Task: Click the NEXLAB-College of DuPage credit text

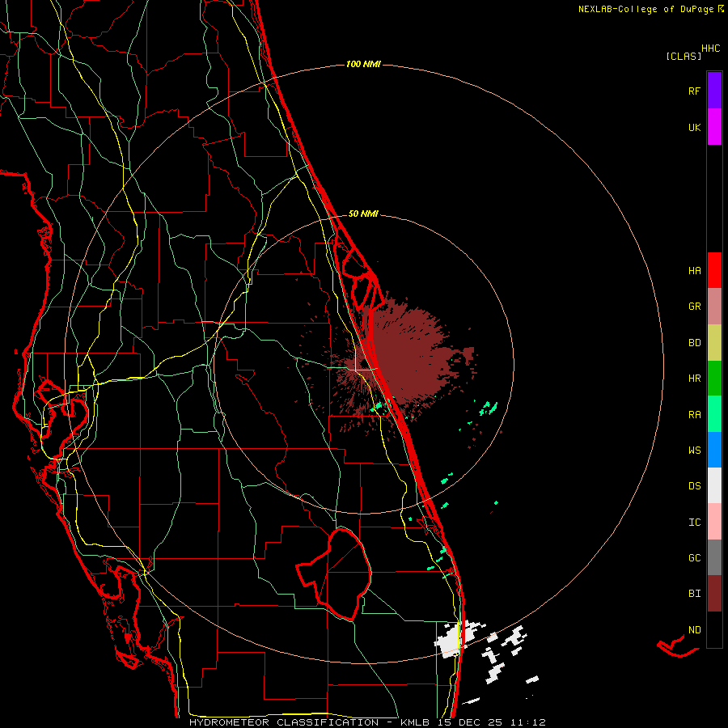Action: point(645,9)
